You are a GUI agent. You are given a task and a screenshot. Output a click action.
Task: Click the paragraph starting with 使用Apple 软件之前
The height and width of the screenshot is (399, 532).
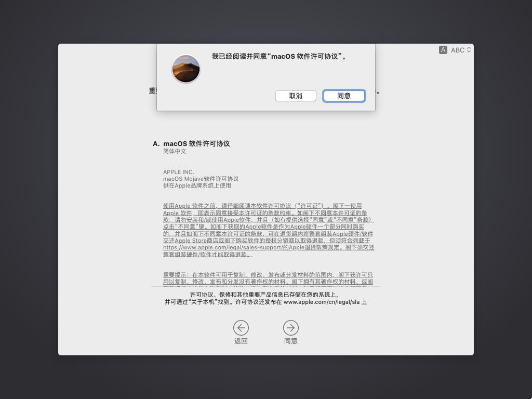(x=269, y=230)
